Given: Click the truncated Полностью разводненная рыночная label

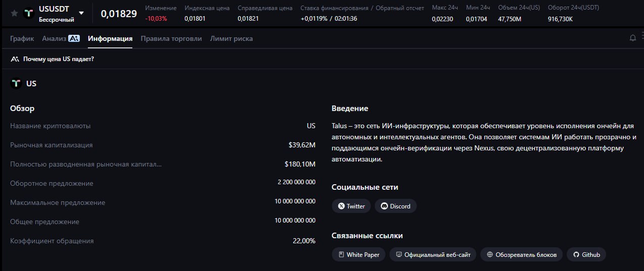Looking at the screenshot, I should click(x=86, y=164).
